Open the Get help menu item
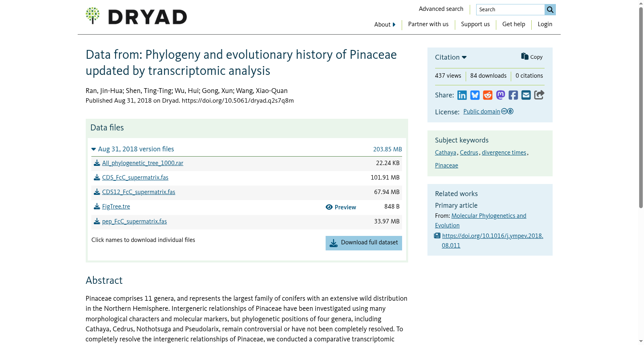Screen dimensions: 644x345 514,24
